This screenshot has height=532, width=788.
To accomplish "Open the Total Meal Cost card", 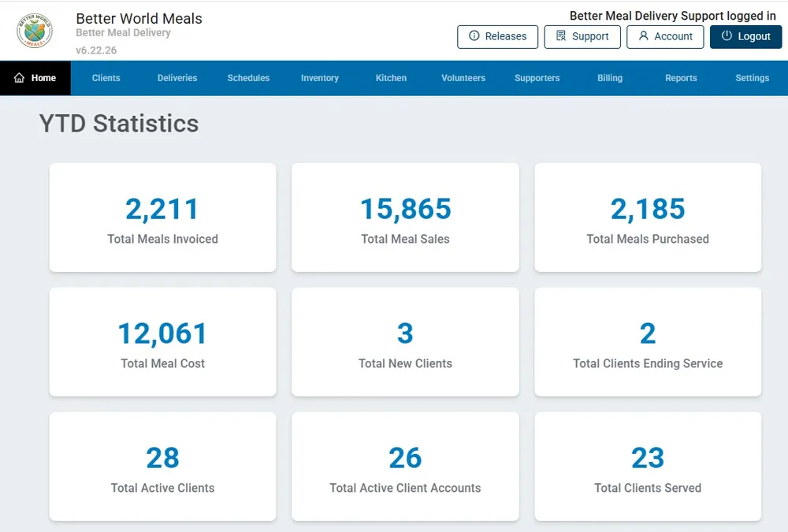I will point(163,342).
